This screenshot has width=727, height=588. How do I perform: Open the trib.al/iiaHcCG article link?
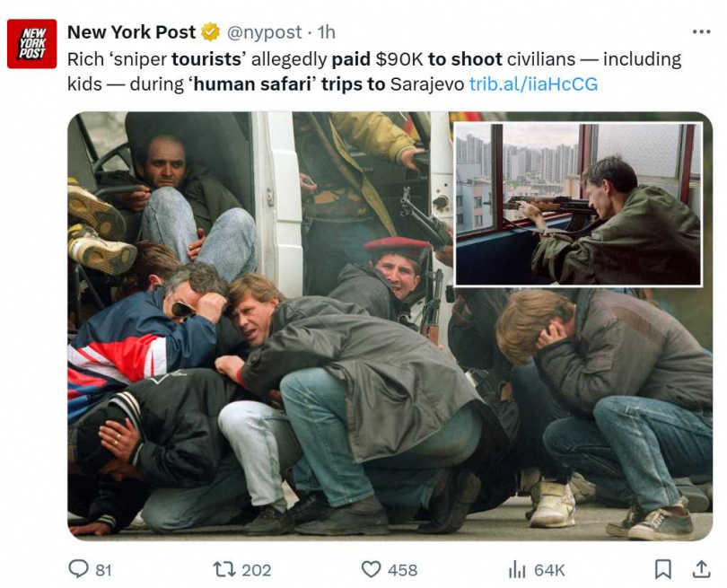pos(533,84)
